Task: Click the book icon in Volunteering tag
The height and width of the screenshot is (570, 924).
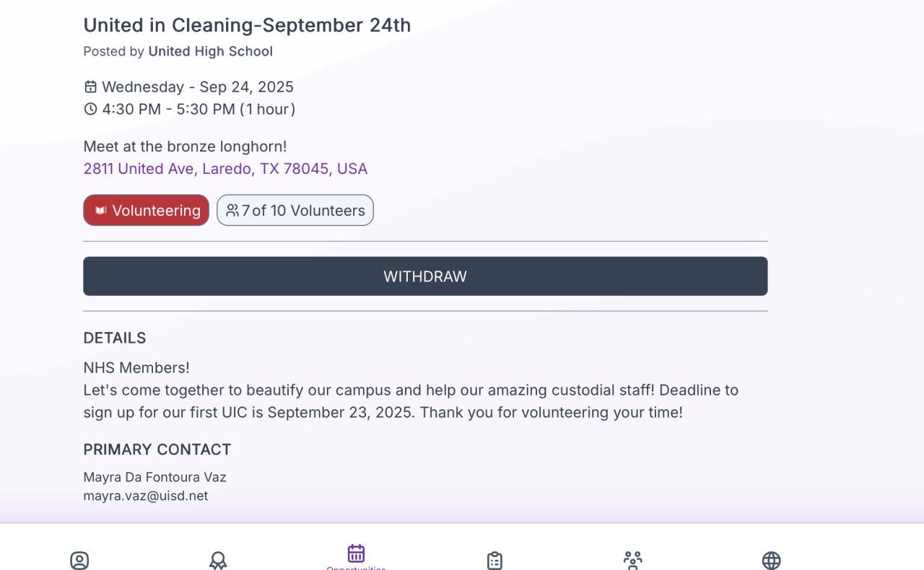Action: (x=101, y=211)
